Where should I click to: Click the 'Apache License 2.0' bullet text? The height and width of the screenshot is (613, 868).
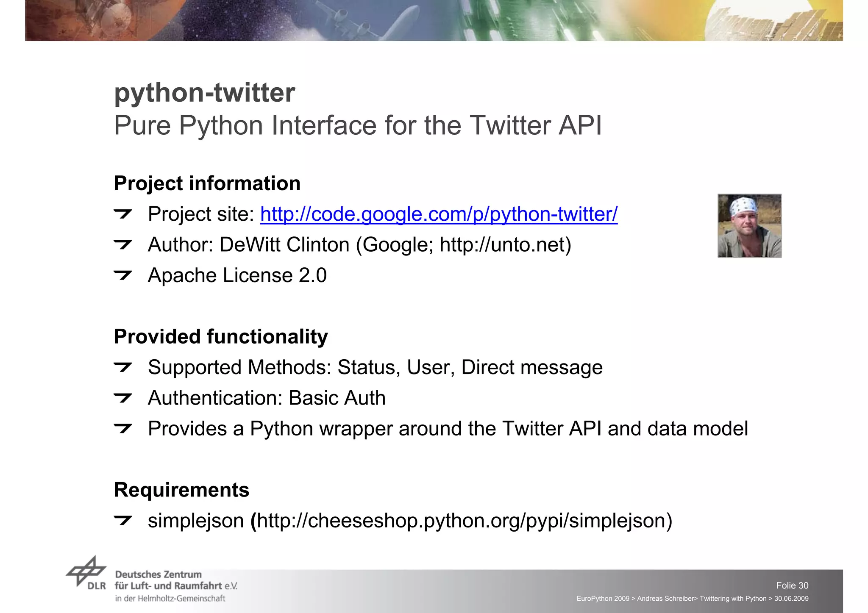237,275
